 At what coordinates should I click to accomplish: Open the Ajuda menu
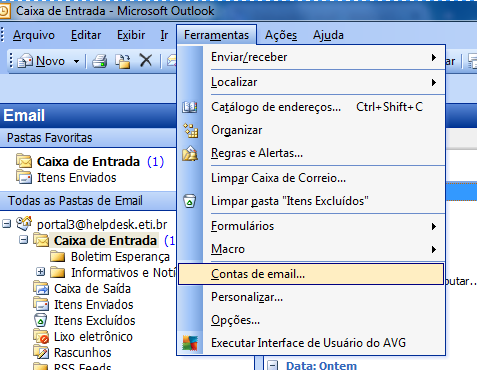coord(328,35)
